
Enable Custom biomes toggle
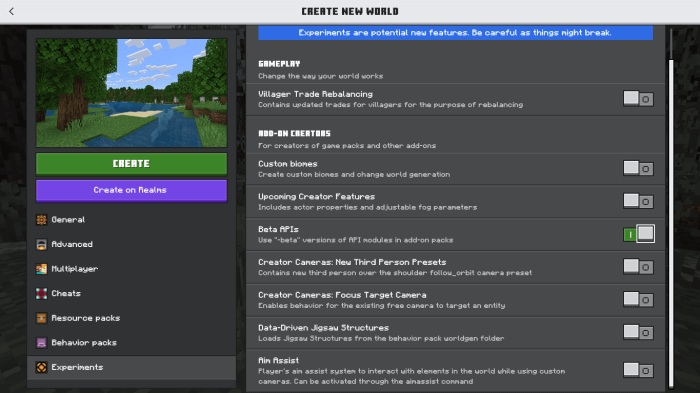point(638,168)
